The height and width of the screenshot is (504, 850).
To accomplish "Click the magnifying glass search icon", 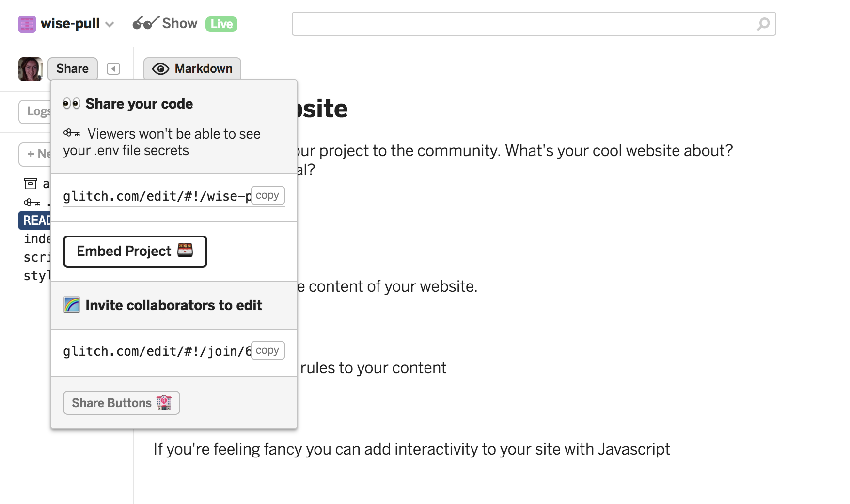I will pyautogui.click(x=763, y=24).
